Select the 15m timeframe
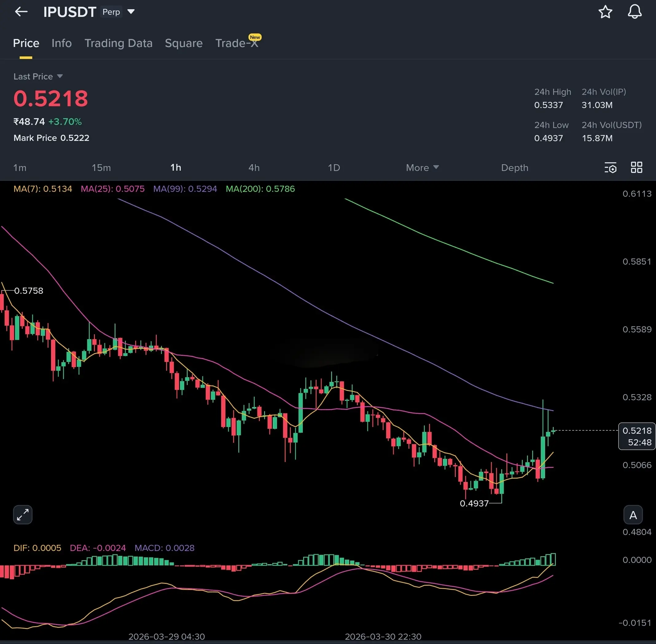656x644 pixels. click(101, 168)
